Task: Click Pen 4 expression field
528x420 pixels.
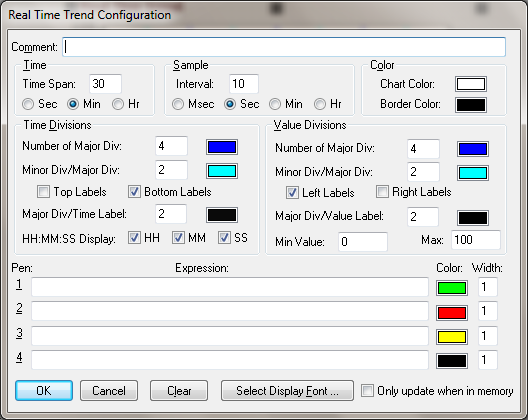Action: 230,360
